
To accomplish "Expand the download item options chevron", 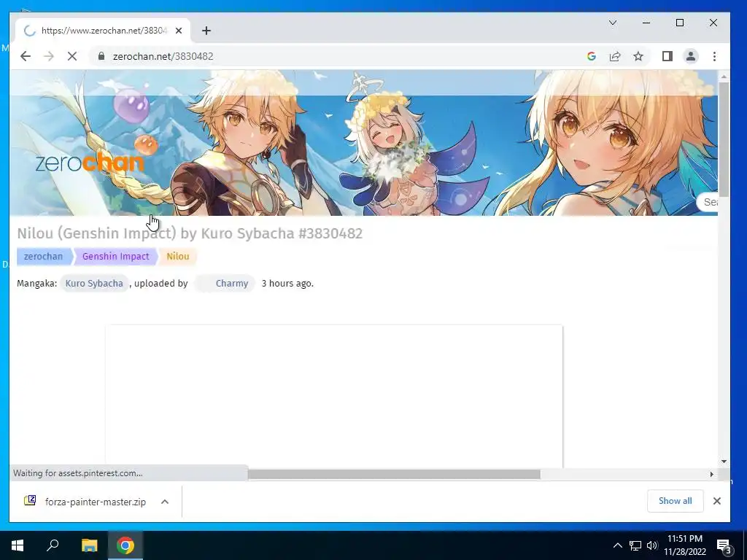I will tap(165, 502).
